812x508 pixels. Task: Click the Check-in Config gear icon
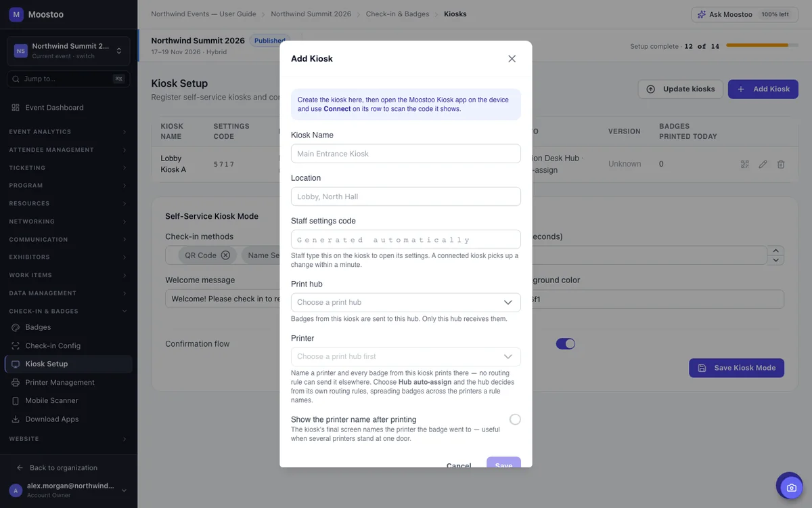point(16,345)
